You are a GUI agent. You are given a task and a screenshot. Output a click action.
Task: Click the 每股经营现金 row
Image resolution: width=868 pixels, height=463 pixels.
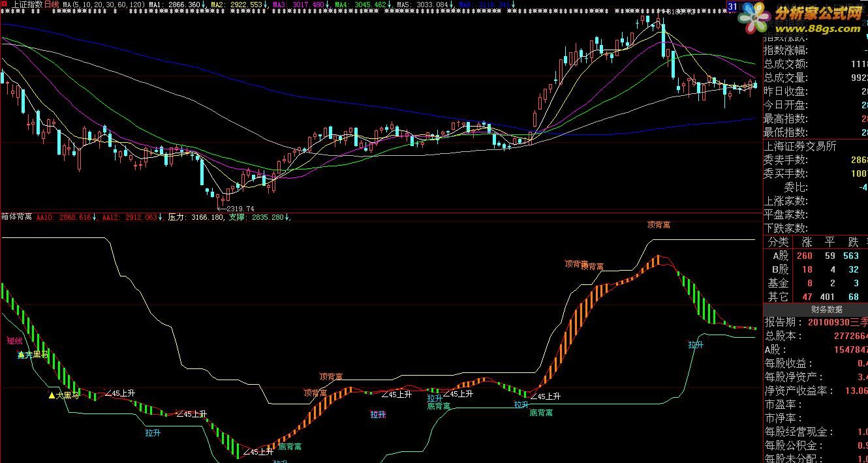coord(815,432)
